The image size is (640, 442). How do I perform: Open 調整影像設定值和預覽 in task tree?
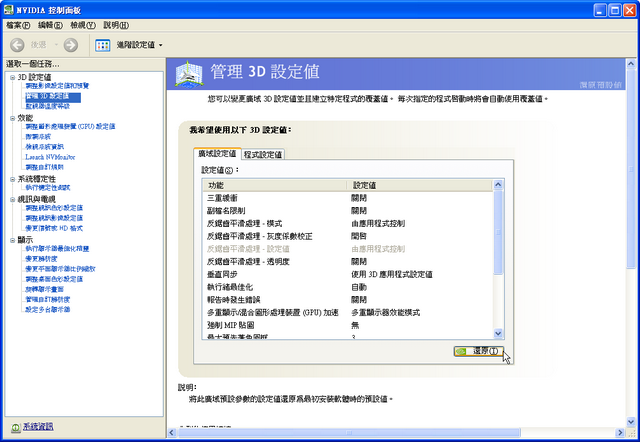(x=57, y=86)
